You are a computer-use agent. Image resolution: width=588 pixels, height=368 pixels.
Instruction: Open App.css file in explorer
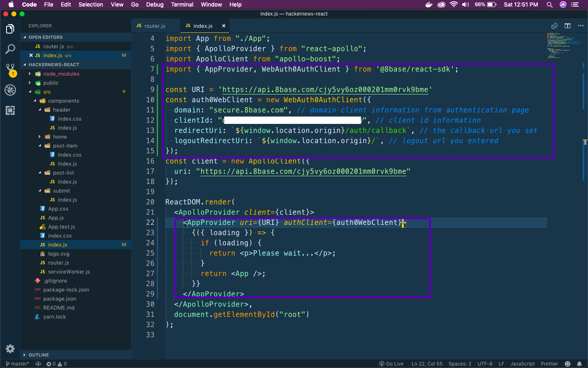click(76, 209)
